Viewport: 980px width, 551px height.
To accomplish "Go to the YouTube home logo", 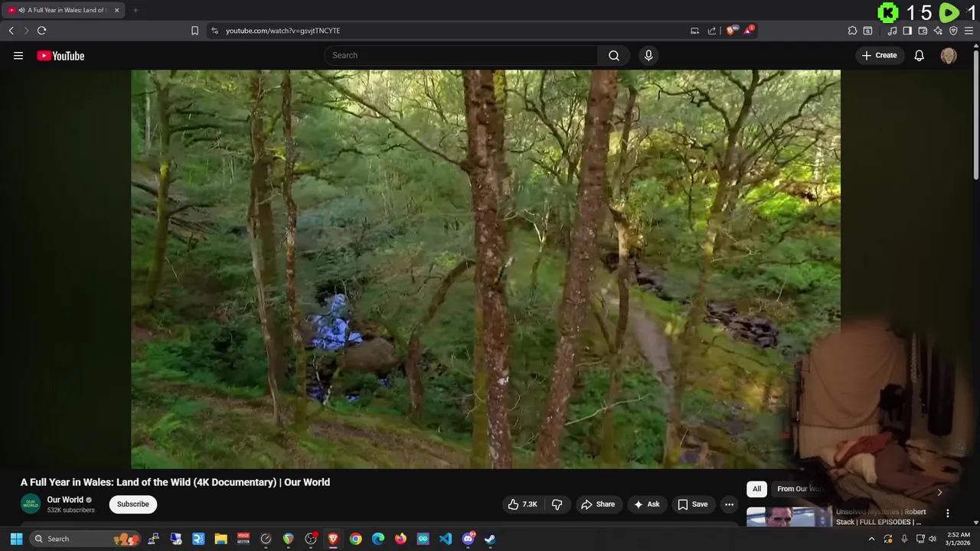I will point(60,55).
